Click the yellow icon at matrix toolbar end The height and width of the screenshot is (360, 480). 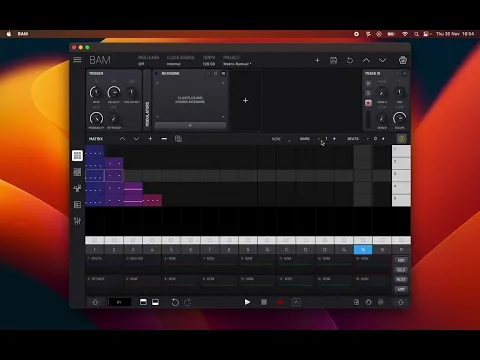pos(402,139)
